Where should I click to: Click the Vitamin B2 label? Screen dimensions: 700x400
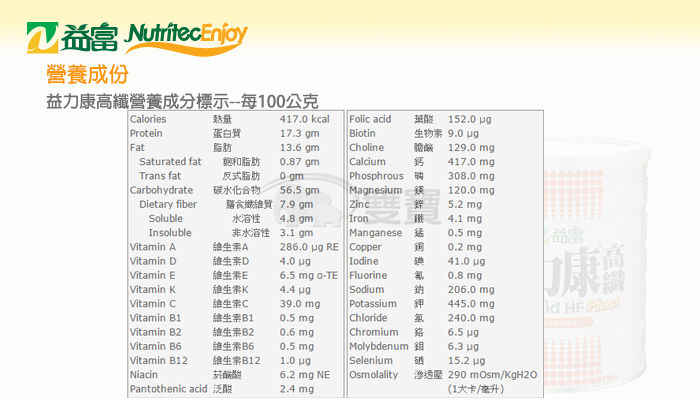click(x=155, y=333)
